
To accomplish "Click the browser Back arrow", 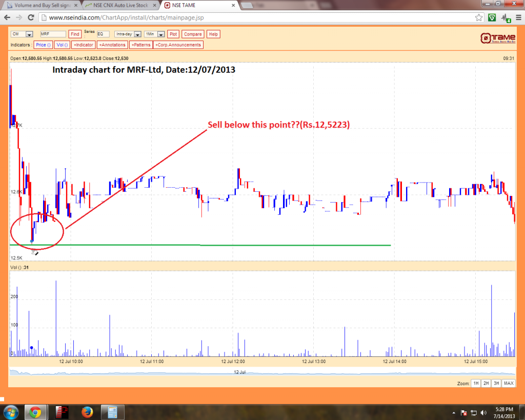I will [x=7, y=17].
